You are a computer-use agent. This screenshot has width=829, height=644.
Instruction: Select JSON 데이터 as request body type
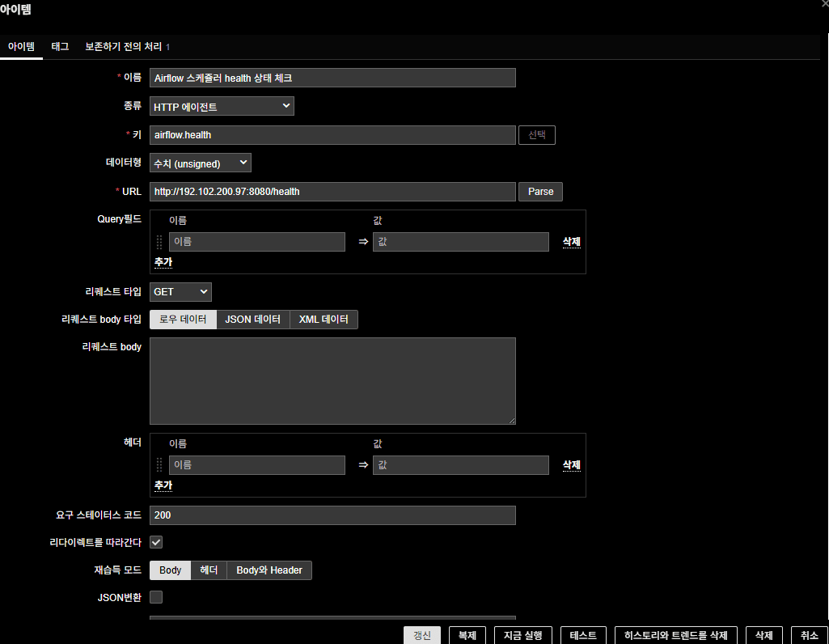pos(252,320)
